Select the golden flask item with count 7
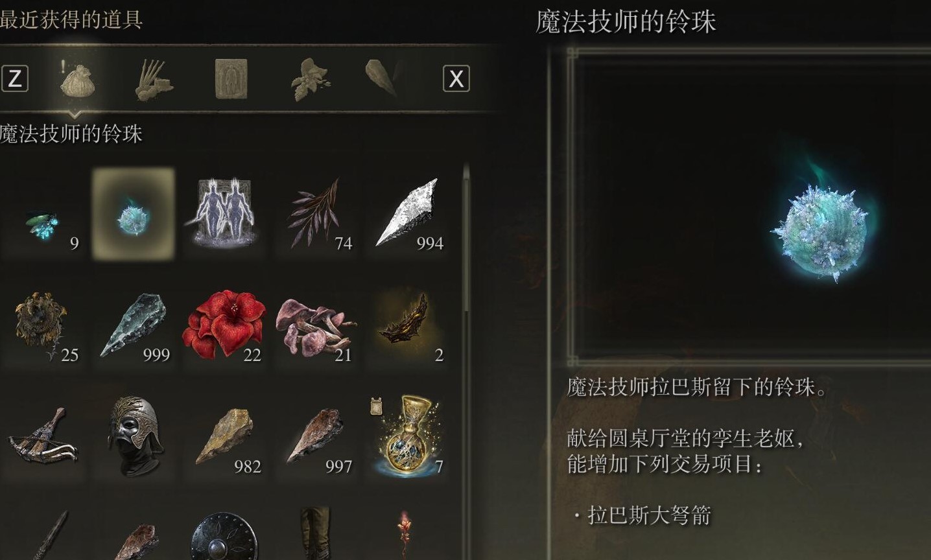Viewport: 931px width, 560px height. [x=407, y=437]
